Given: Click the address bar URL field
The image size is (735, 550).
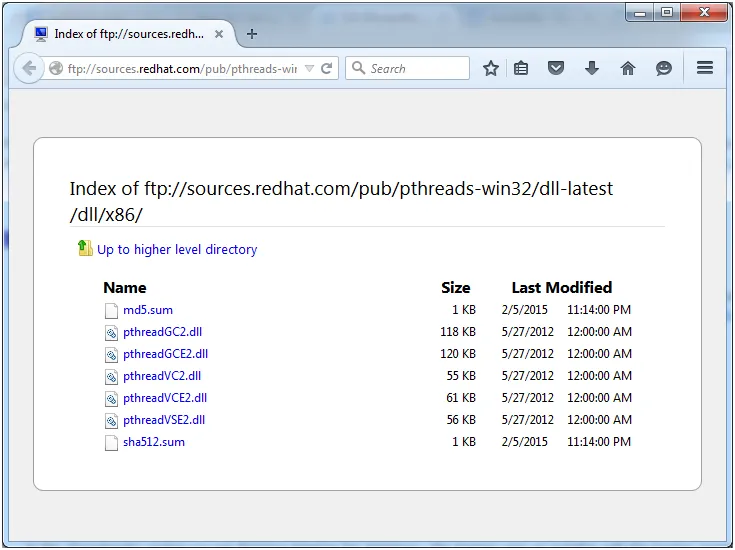Looking at the screenshot, I should point(182,68).
